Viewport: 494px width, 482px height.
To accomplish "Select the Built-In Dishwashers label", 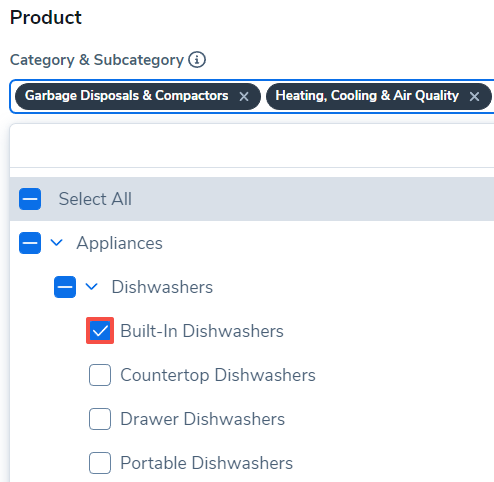I will click(x=202, y=331).
